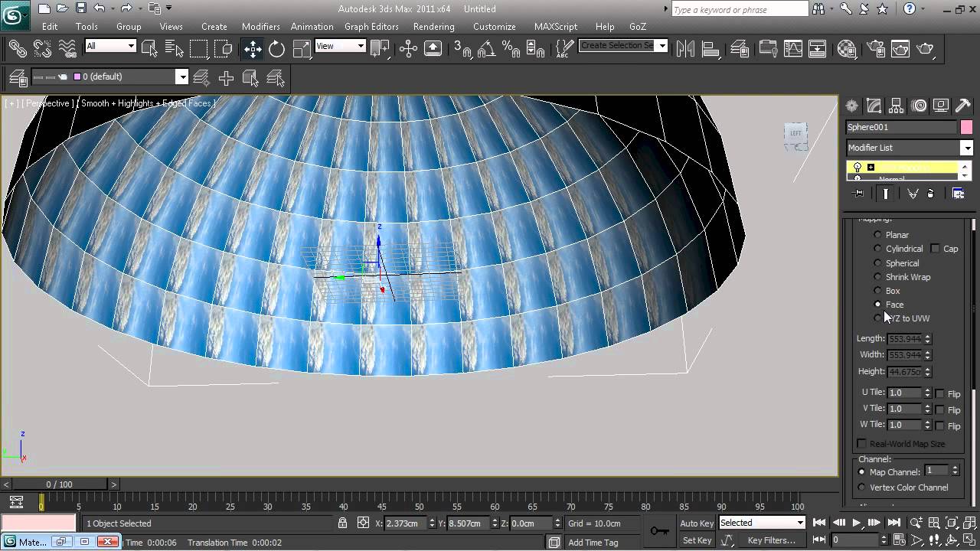Select the Box mapping option
The width and height of the screenshot is (980, 551).
(878, 290)
